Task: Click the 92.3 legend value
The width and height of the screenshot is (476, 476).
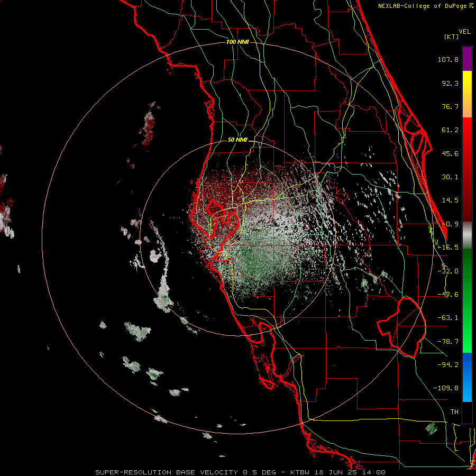Action: [450, 83]
